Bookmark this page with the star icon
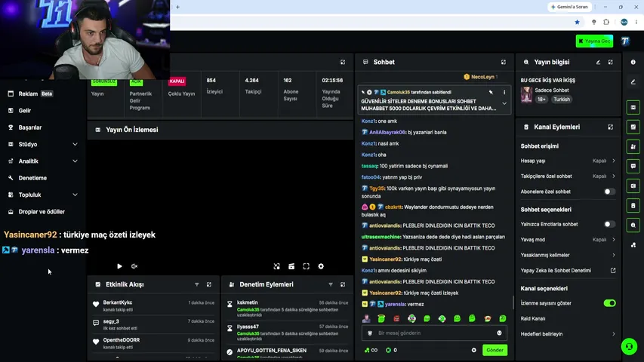The width and height of the screenshot is (644, 362). (x=577, y=22)
